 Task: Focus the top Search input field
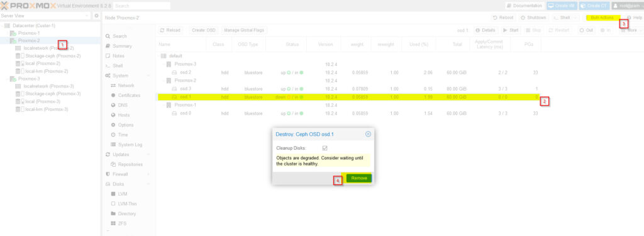coord(142,6)
